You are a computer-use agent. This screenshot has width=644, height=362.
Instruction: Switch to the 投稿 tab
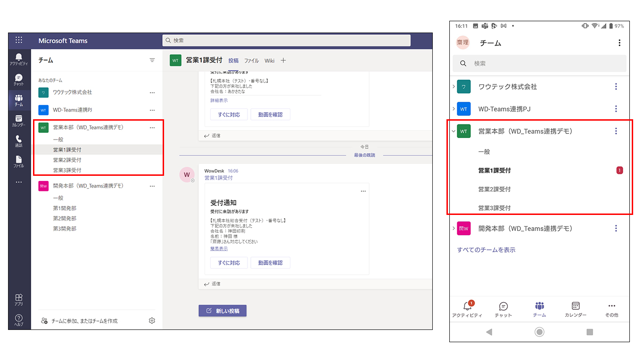click(233, 60)
